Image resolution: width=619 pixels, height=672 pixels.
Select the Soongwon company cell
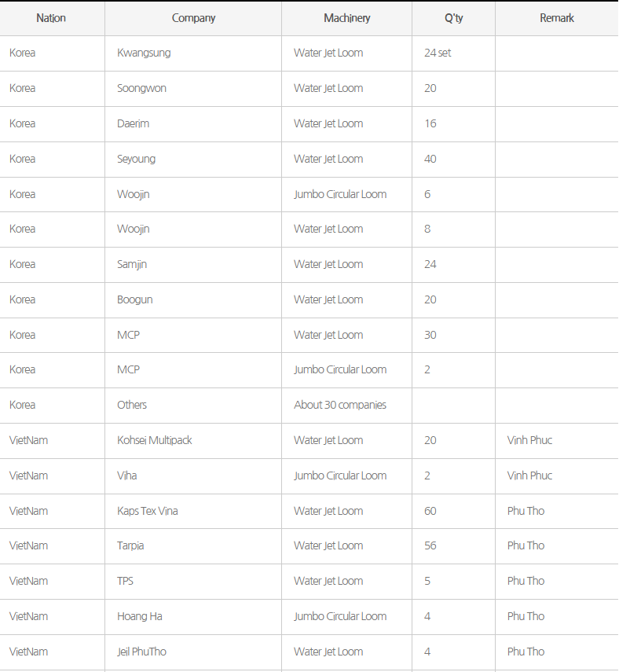coord(141,88)
